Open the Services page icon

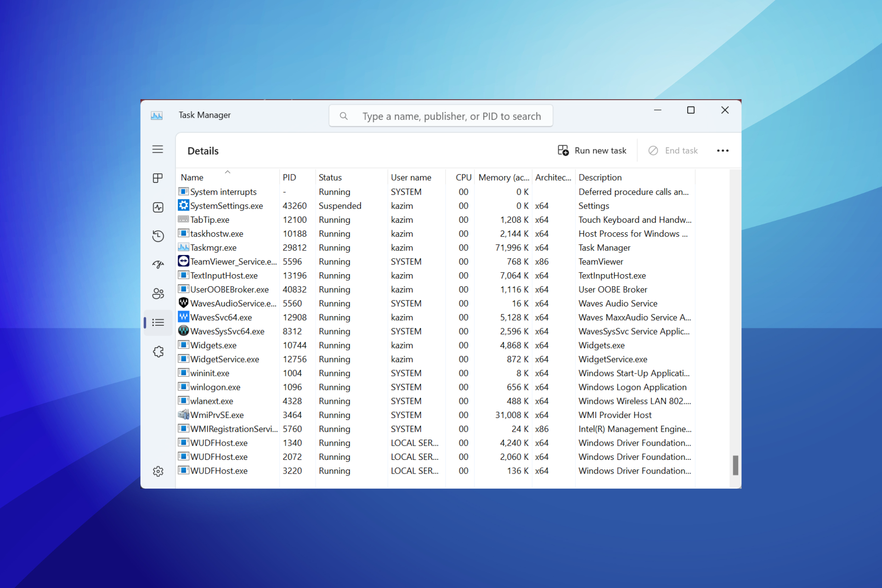[158, 351]
